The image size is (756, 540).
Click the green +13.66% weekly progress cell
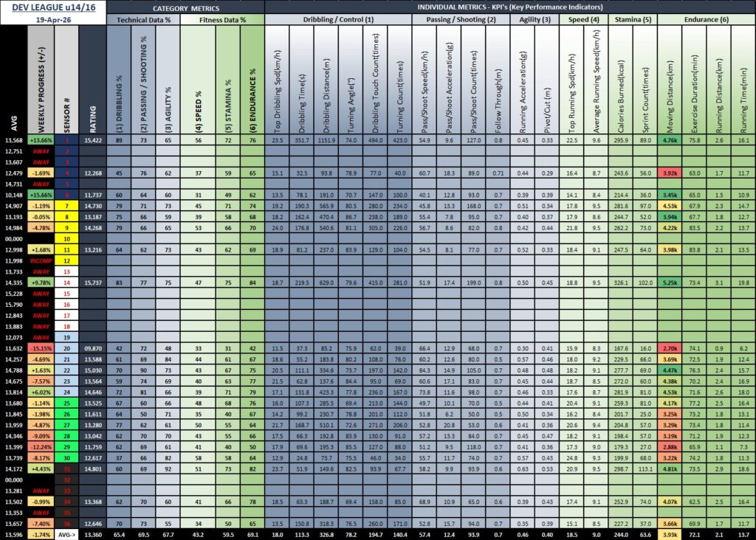(x=40, y=139)
